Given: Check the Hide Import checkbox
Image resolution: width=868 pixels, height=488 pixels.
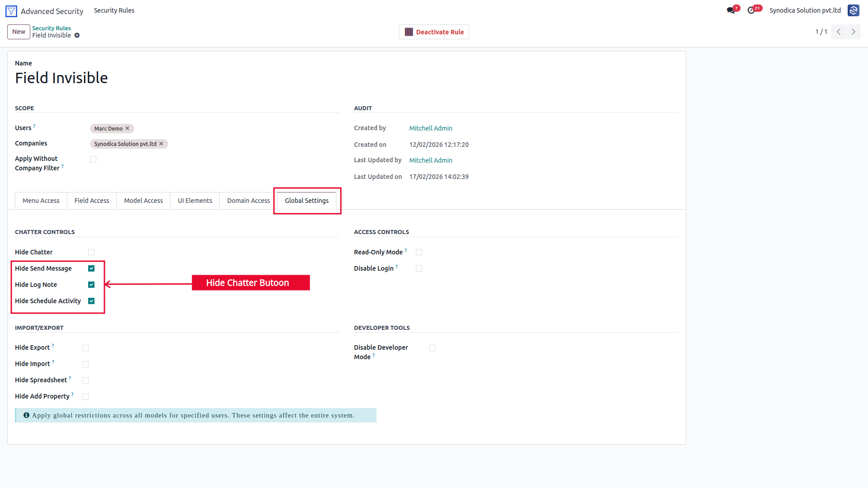Looking at the screenshot, I should [x=85, y=364].
